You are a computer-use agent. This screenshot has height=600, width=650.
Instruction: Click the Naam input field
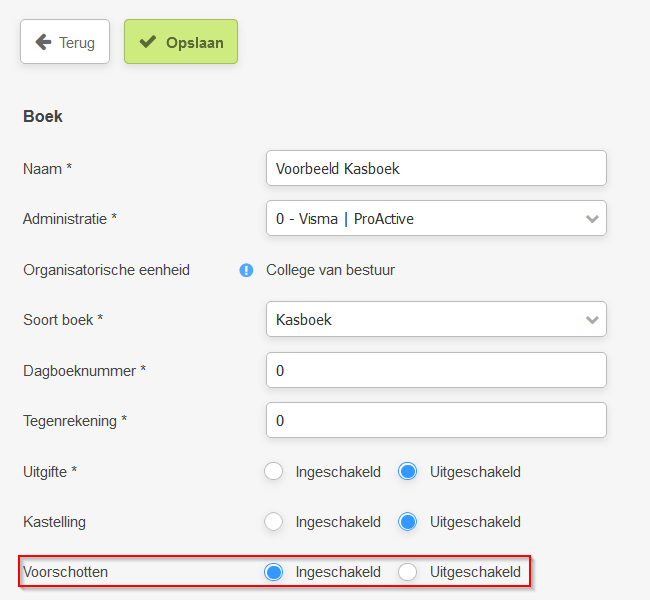click(436, 168)
